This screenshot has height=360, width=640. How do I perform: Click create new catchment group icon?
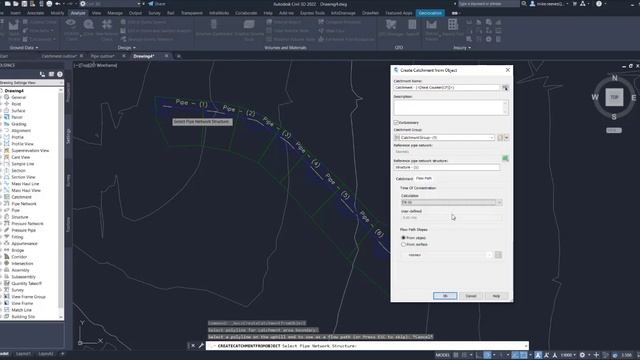pyautogui.click(x=500, y=138)
